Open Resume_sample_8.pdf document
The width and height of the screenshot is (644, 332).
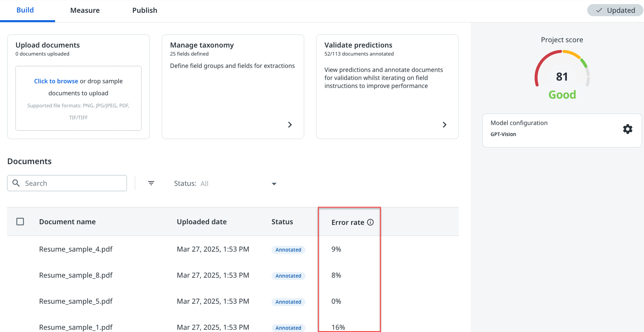click(x=76, y=275)
